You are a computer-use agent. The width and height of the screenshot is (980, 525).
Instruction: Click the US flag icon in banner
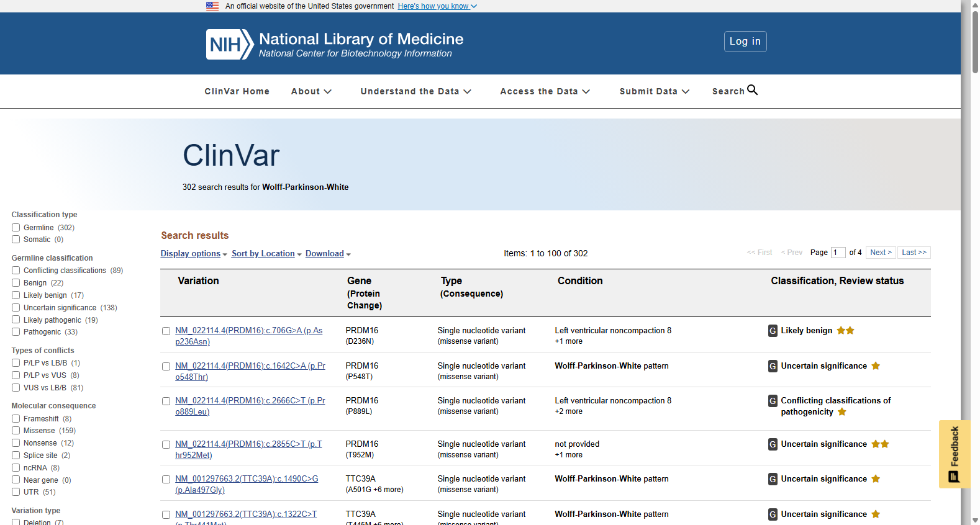tap(212, 6)
